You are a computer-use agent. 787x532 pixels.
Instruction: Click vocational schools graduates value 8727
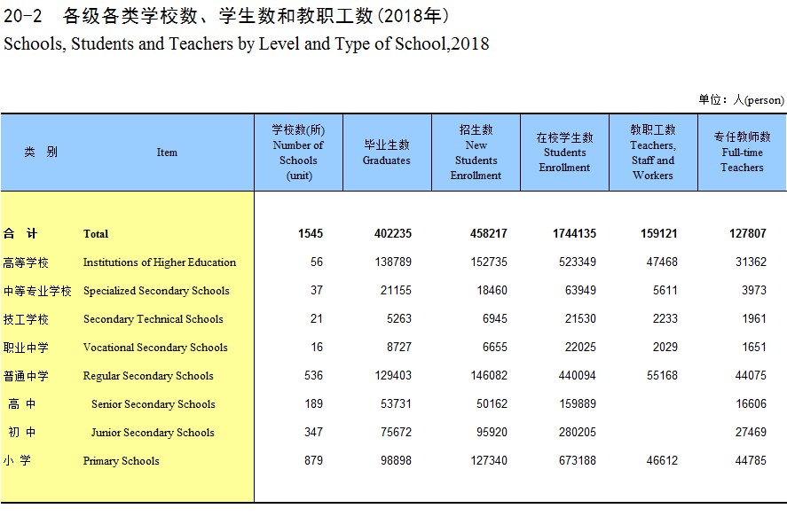[x=399, y=347]
